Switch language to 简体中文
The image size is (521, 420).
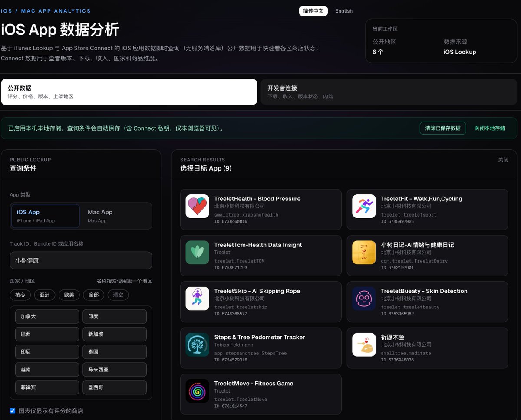[x=313, y=11]
